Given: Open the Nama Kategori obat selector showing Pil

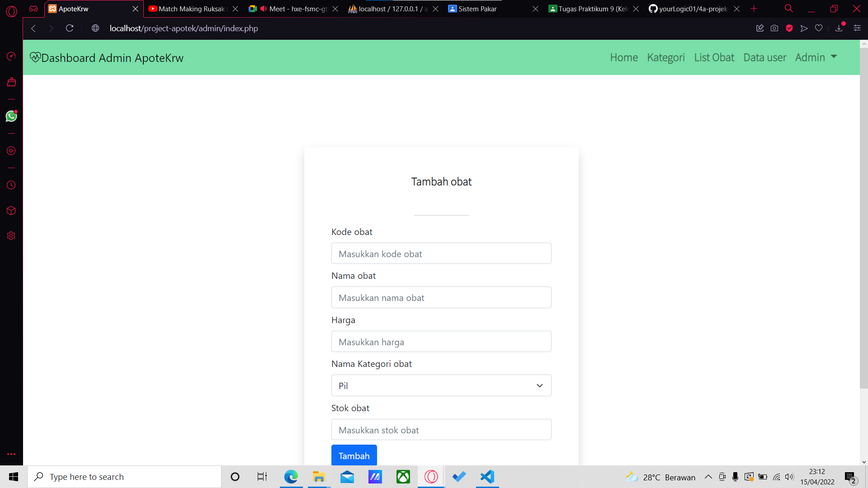Looking at the screenshot, I should tap(441, 385).
